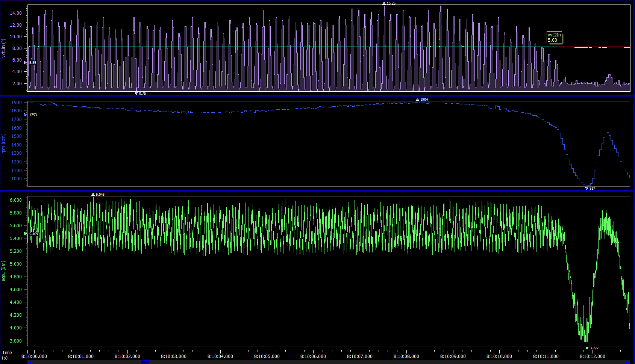Select the rpm (rpm) axis label
The height and width of the screenshot is (364, 635).
pyautogui.click(x=4, y=143)
